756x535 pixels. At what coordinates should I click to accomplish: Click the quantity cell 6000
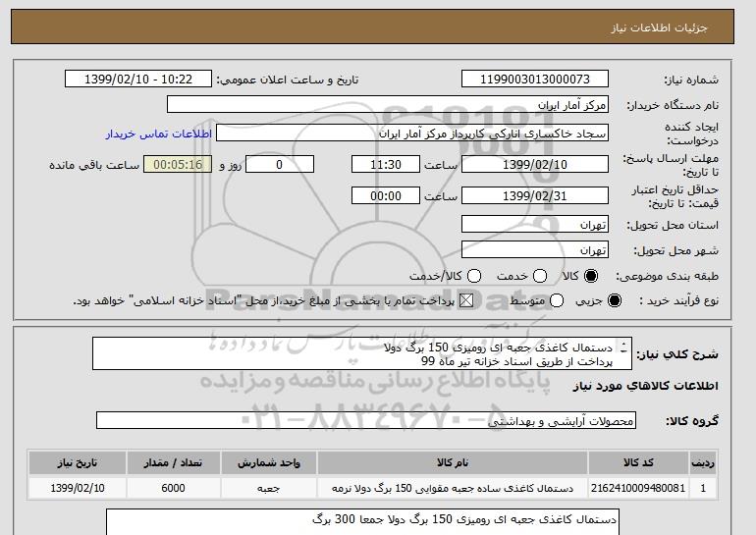173,488
